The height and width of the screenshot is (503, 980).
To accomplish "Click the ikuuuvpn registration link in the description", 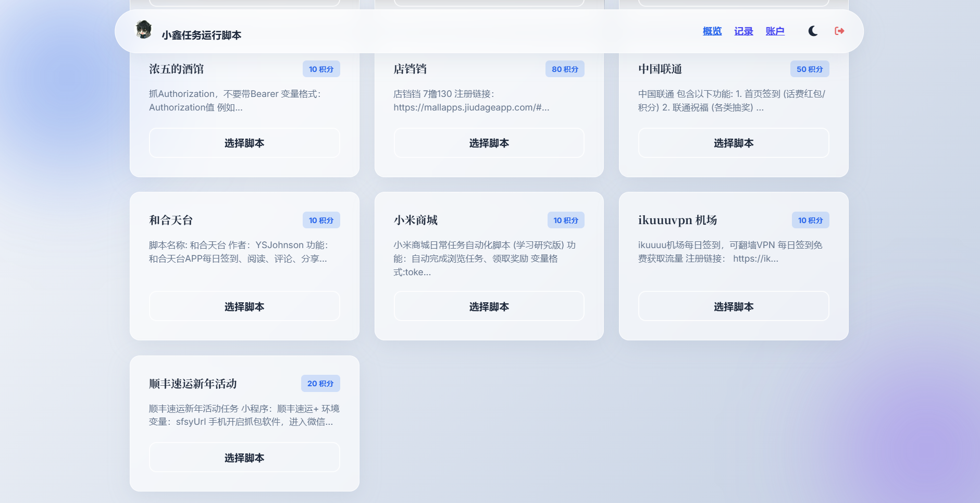I will [x=764, y=259].
